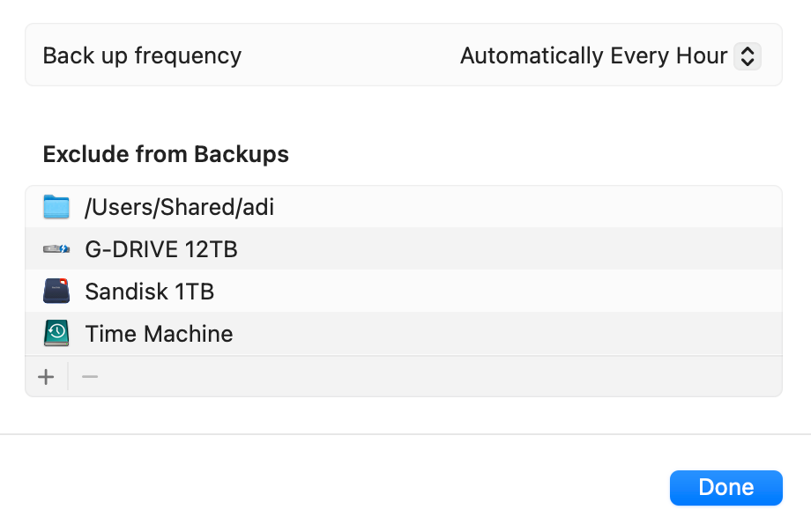Open the Automatically Every Hour dropdown
This screenshot has height=532, width=811.
(x=594, y=56)
